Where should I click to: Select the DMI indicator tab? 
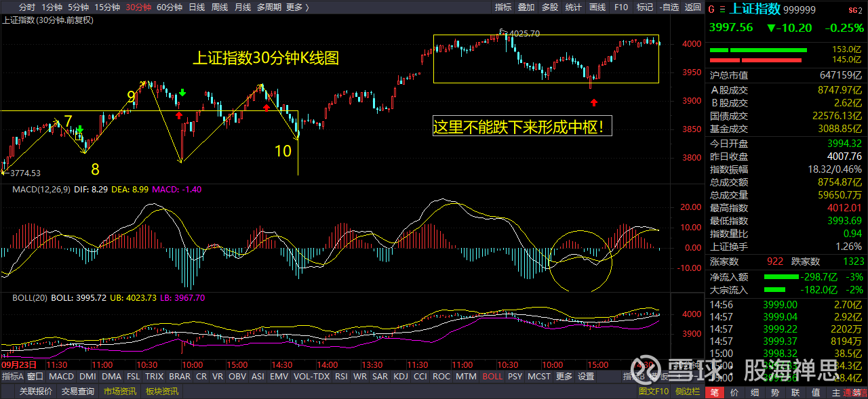[87, 377]
